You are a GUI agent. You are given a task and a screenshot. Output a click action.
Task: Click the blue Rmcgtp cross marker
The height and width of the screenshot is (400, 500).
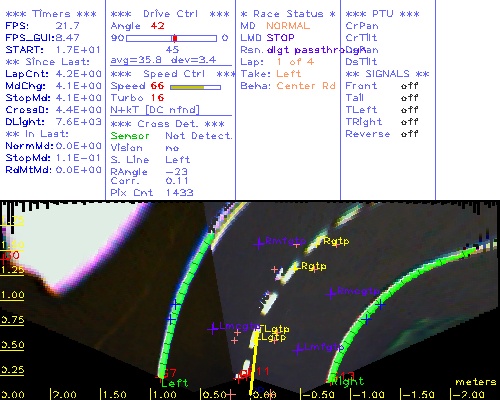(x=331, y=294)
